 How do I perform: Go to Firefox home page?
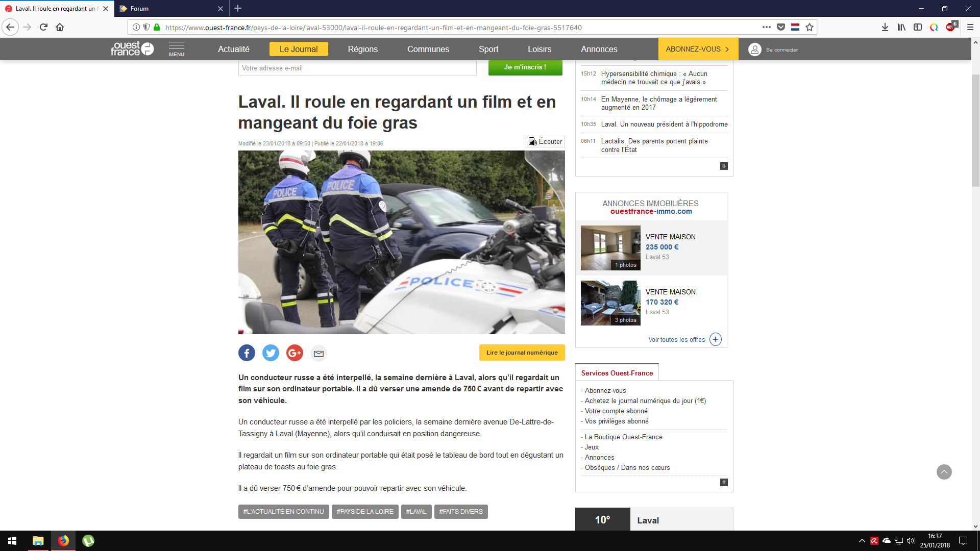(60, 27)
